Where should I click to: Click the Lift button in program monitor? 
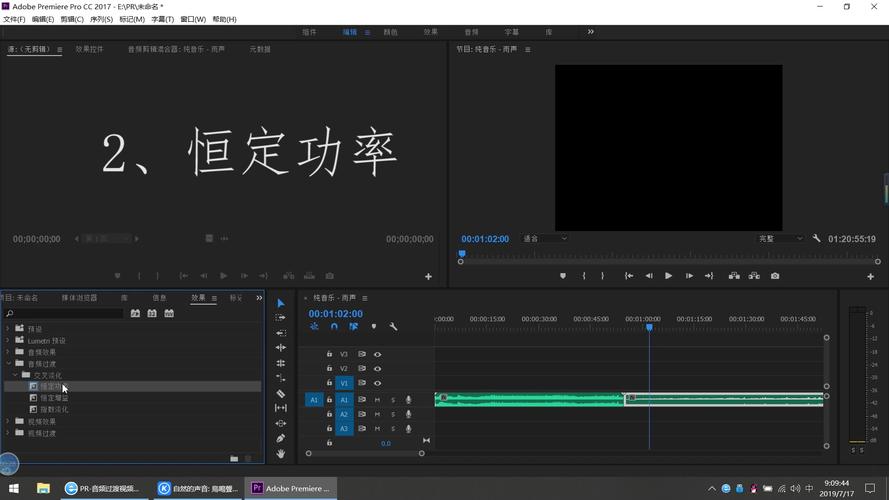pos(734,276)
